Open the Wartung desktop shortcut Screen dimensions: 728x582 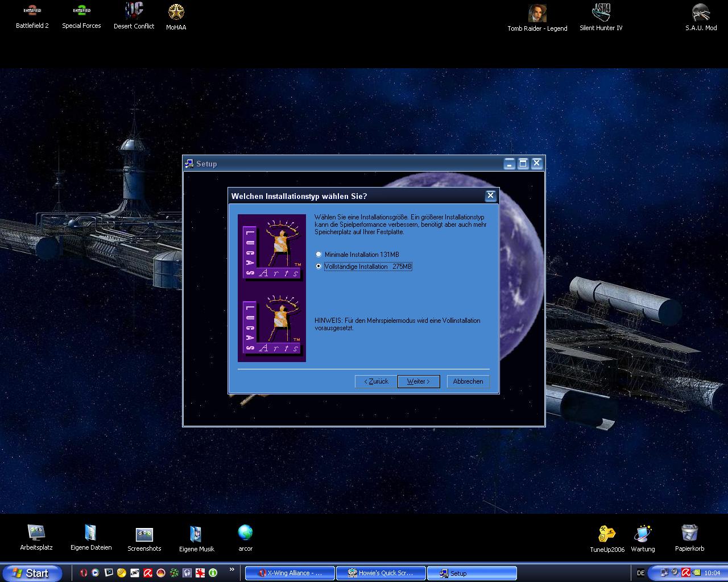tap(643, 538)
